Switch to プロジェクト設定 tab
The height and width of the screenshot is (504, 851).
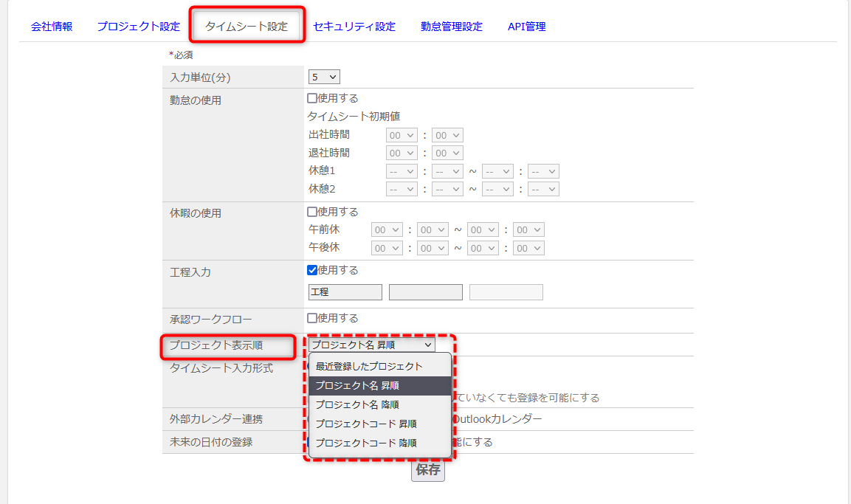(x=139, y=27)
